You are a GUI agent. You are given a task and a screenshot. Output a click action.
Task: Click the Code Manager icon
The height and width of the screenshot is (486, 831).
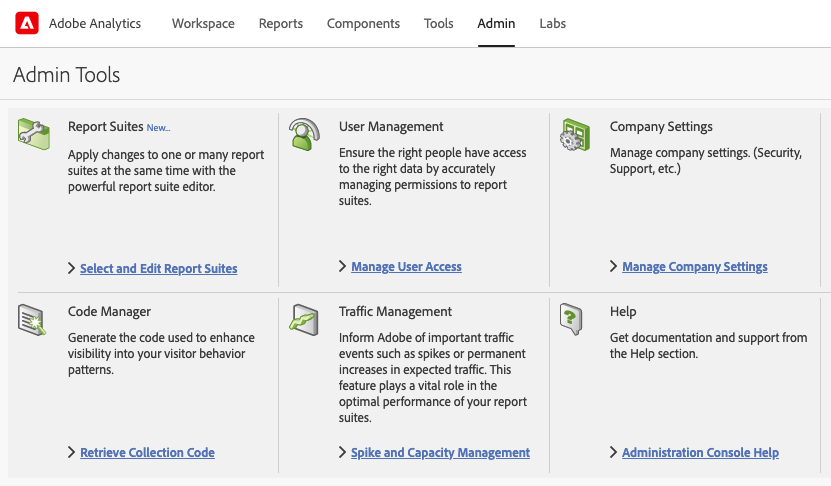pos(34,319)
